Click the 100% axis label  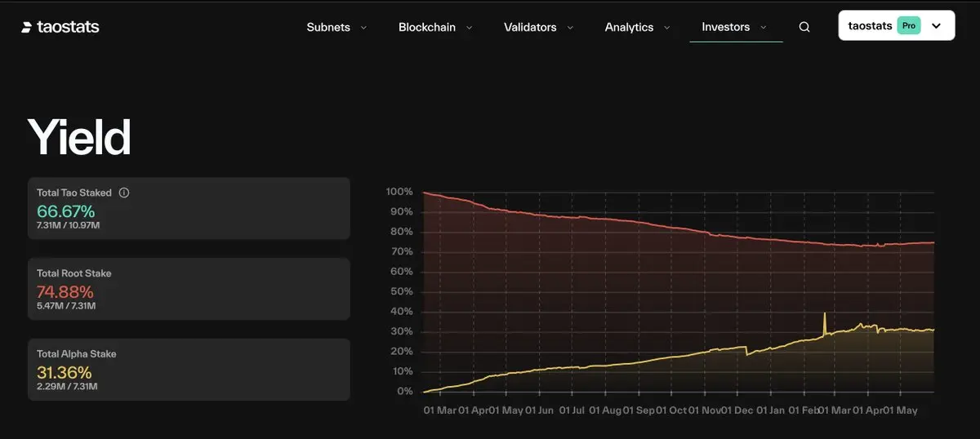pyautogui.click(x=400, y=192)
